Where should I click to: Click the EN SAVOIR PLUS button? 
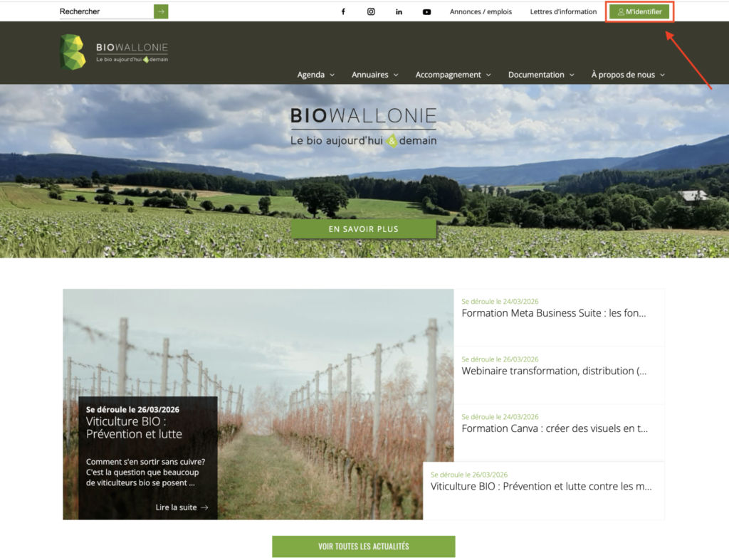point(363,228)
